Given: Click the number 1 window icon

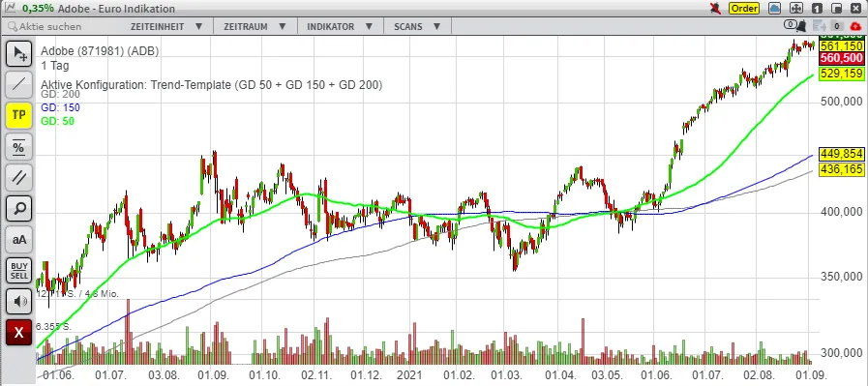Looking at the screenshot, I should coord(817,9).
